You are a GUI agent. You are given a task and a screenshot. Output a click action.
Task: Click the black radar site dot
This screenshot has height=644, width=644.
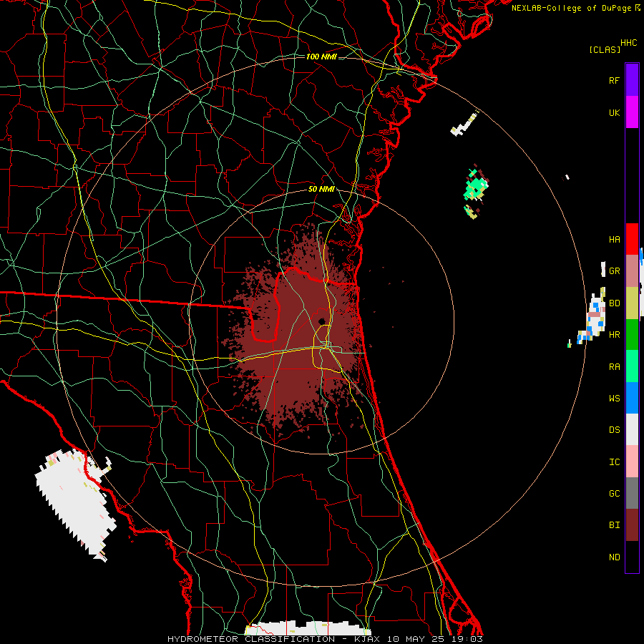pyautogui.click(x=322, y=321)
